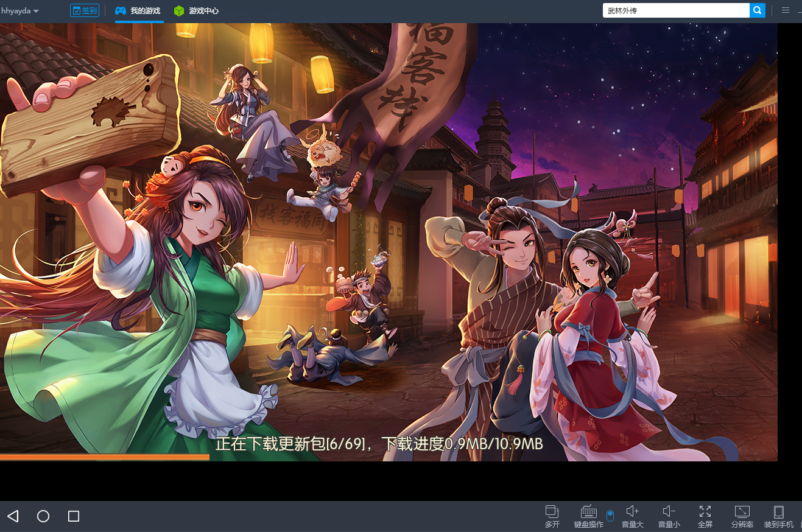Increase volume with 音量大
802x532 pixels.
pyautogui.click(x=633, y=516)
